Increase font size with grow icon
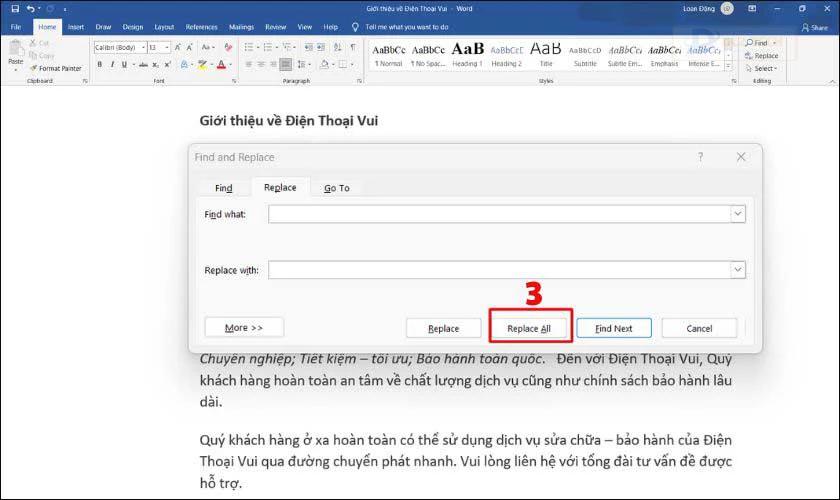Viewport: 840px width, 500px height. pyautogui.click(x=177, y=48)
